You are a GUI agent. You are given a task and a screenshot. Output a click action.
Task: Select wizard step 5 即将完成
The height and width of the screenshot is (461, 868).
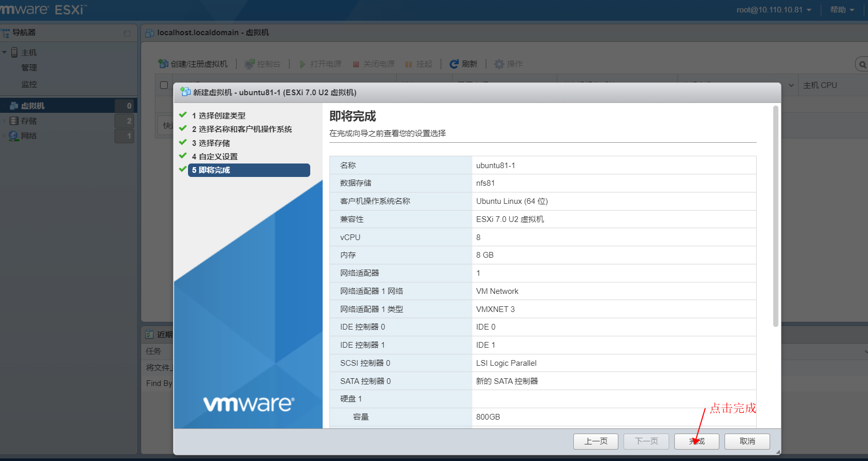(x=249, y=170)
